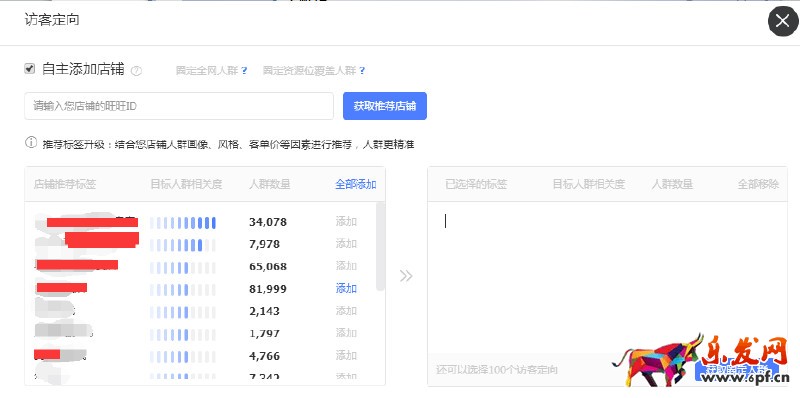Add the tag with 1,797 people
This screenshot has height=398, width=800.
[346, 333]
